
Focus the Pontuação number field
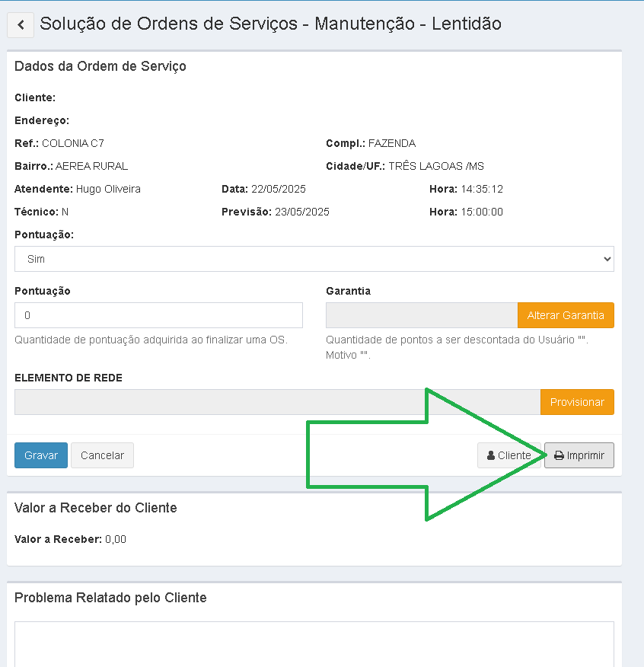[x=158, y=315]
